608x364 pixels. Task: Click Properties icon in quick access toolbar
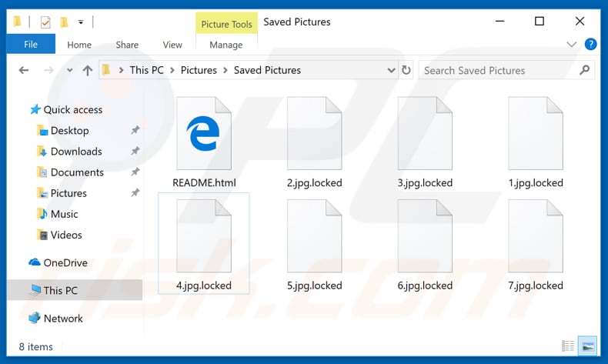[x=45, y=22]
